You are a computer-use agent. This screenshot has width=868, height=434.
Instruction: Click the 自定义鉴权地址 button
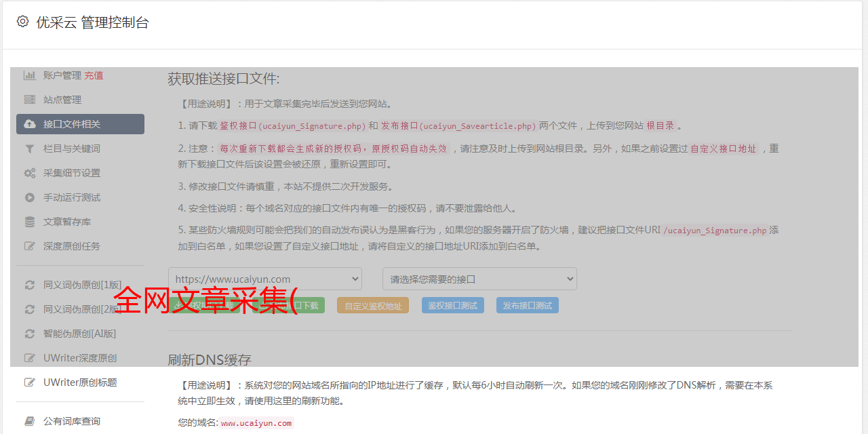(373, 306)
